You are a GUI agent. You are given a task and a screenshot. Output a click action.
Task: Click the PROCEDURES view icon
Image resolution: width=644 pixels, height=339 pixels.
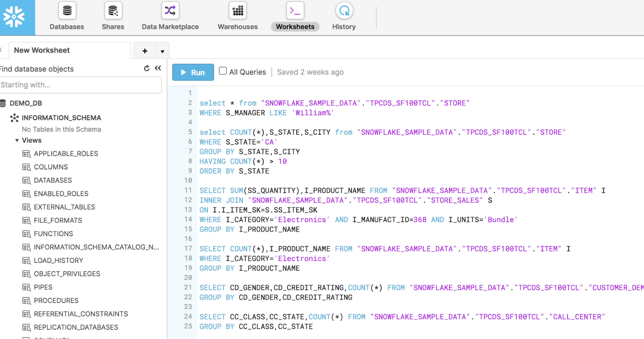pos(26,301)
